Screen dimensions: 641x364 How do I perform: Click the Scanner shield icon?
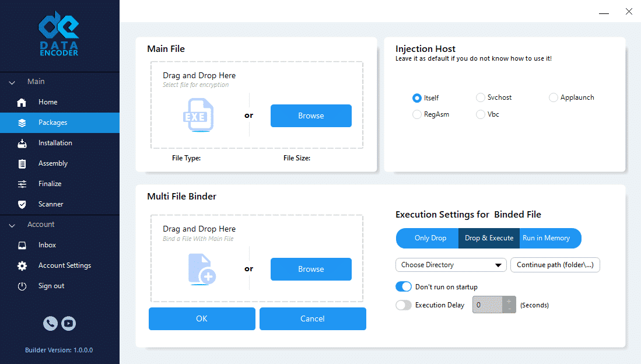pos(22,205)
